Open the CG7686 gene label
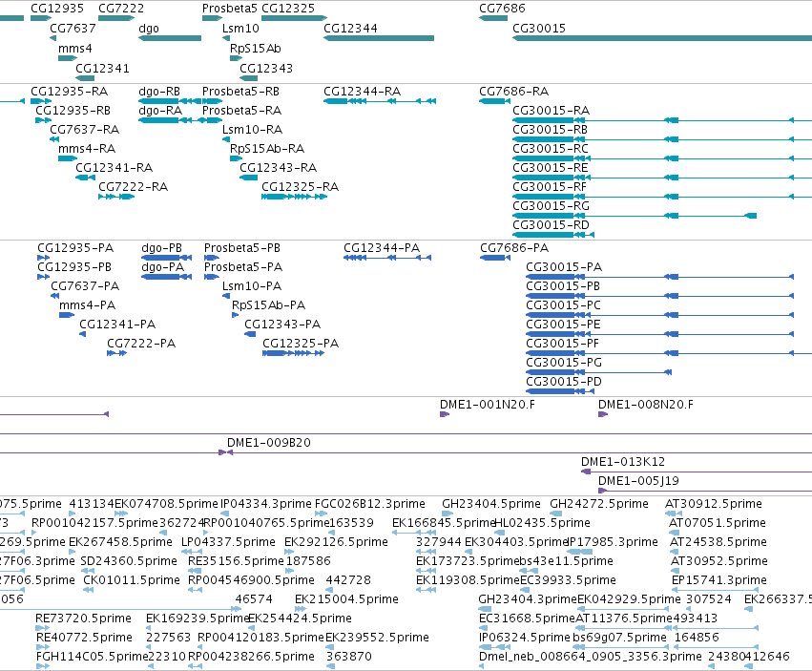The width and height of the screenshot is (812, 671). (502, 9)
